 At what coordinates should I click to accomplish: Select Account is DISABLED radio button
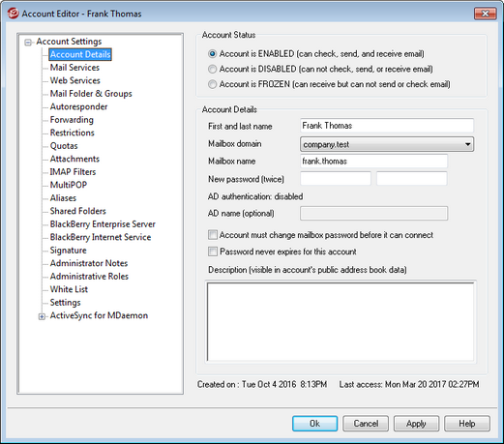pyautogui.click(x=212, y=69)
